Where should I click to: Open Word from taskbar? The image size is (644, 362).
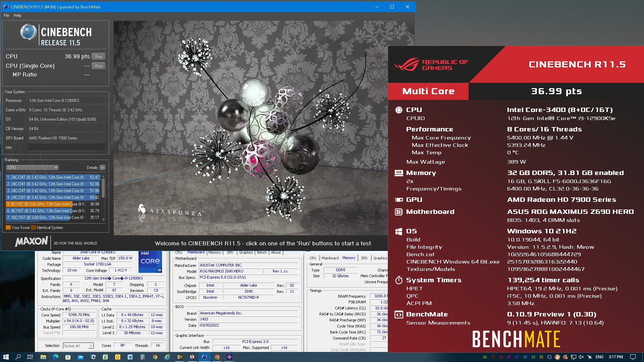pyautogui.click(x=130, y=357)
